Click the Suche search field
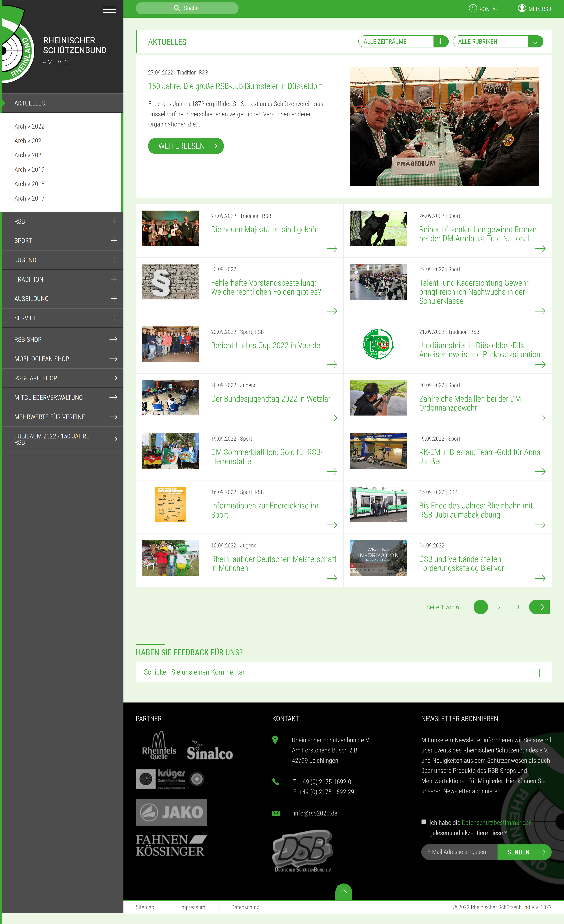Image resolution: width=564 pixels, height=924 pixels. (x=187, y=8)
